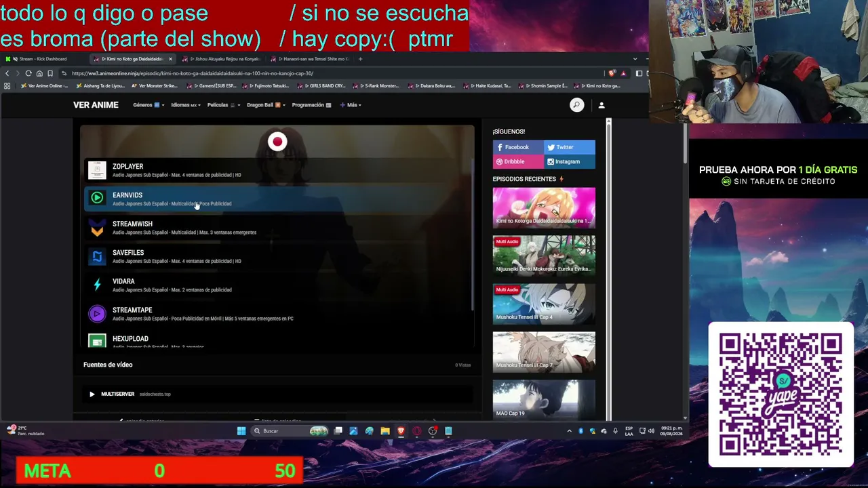Image resolution: width=868 pixels, height=488 pixels.
Task: Click the Japan flag language icon
Action: (x=277, y=142)
